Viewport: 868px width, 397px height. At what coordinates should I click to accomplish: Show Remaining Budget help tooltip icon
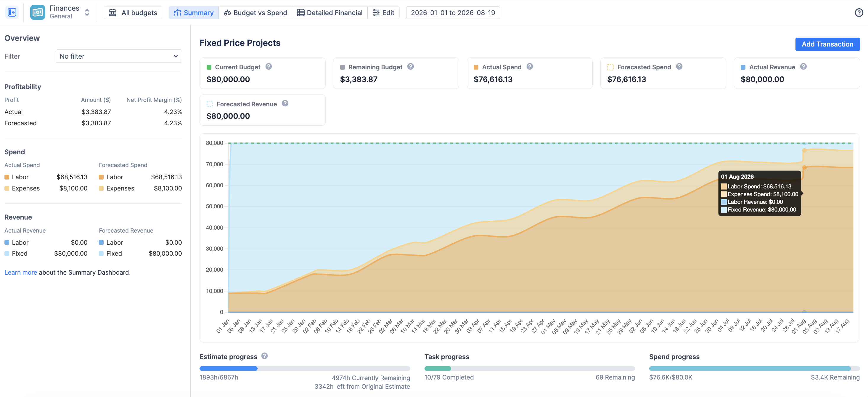click(410, 66)
